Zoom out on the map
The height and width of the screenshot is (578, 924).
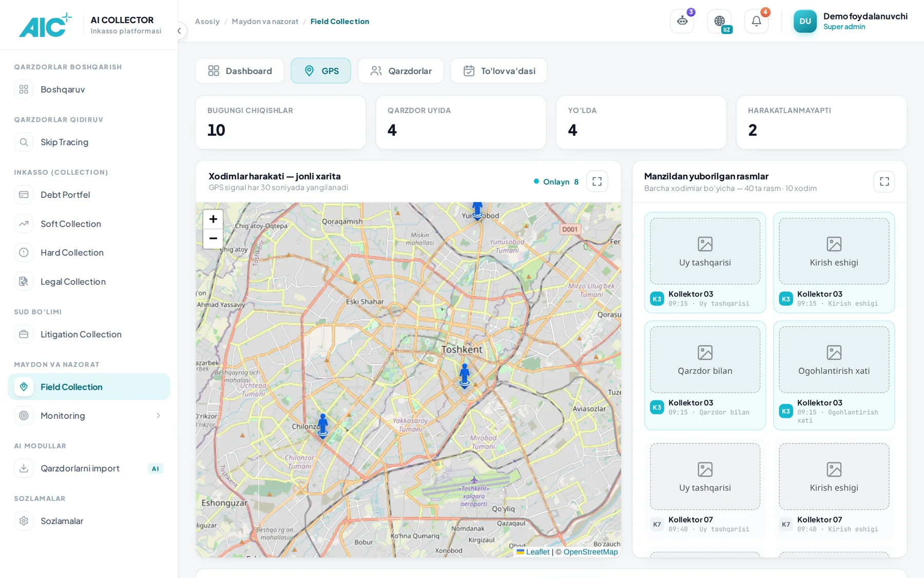(x=213, y=238)
